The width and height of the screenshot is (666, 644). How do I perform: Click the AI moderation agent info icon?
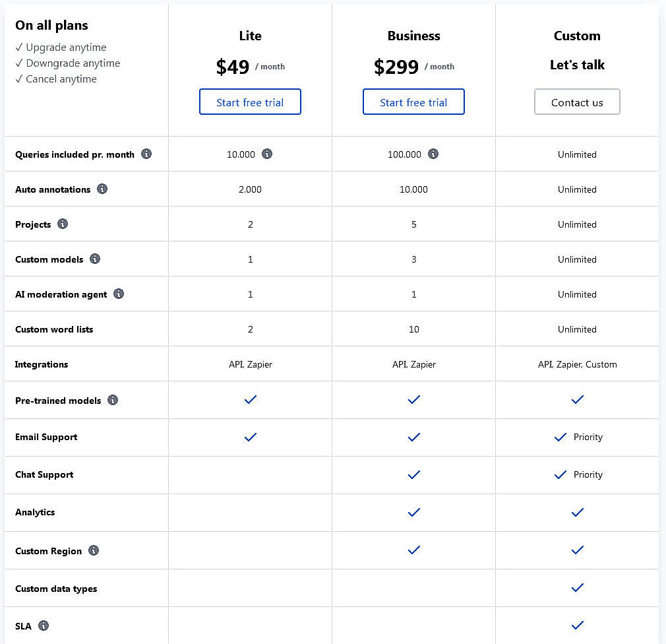(x=119, y=294)
